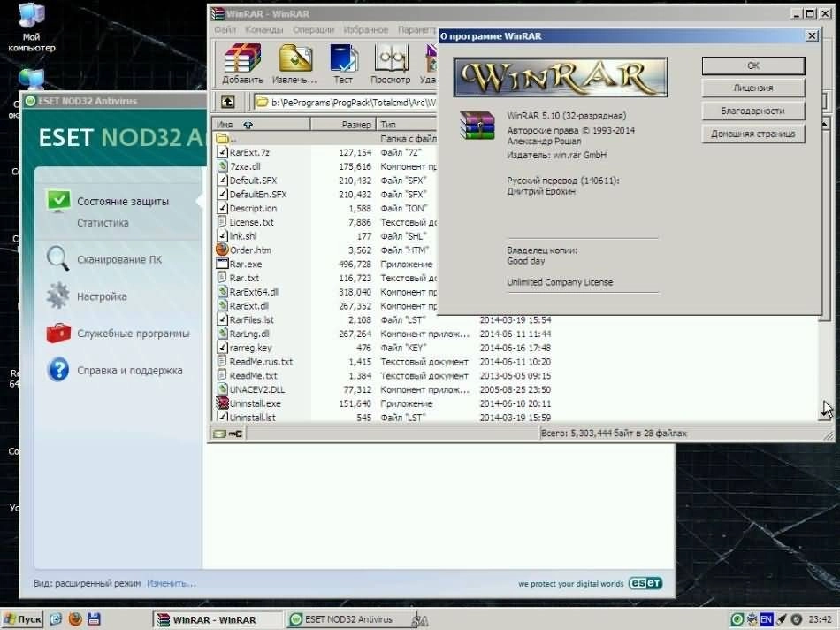Click the Домашняя страница button

(753, 134)
